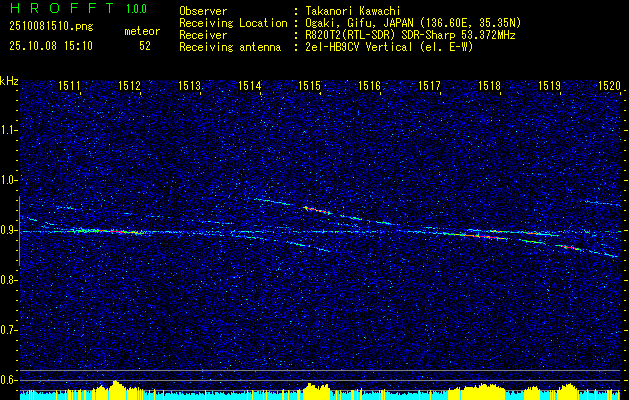
Task: Click the 1520 time axis label
Action: pos(609,85)
